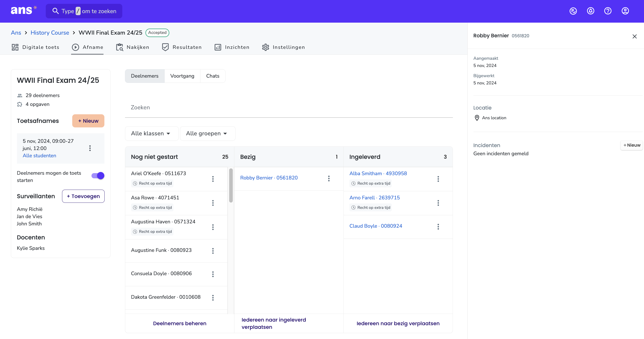Open three-dot menu for Robby Bernier

[329, 178]
